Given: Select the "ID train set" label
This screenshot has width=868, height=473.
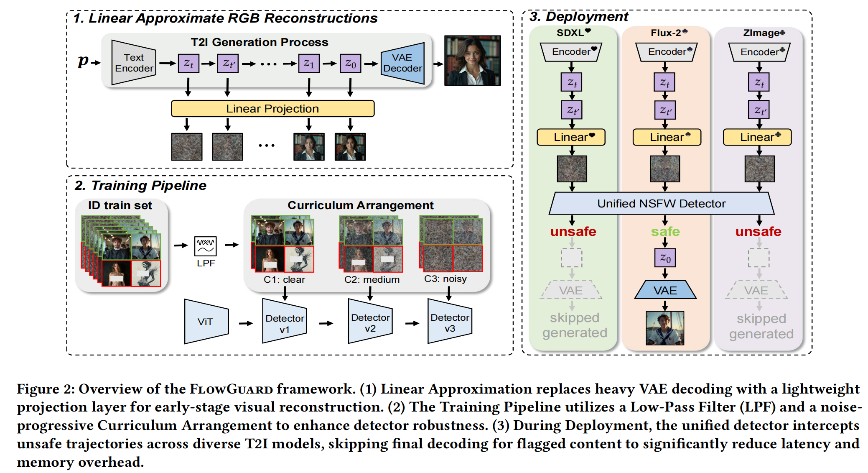Looking at the screenshot, I should tap(120, 205).
